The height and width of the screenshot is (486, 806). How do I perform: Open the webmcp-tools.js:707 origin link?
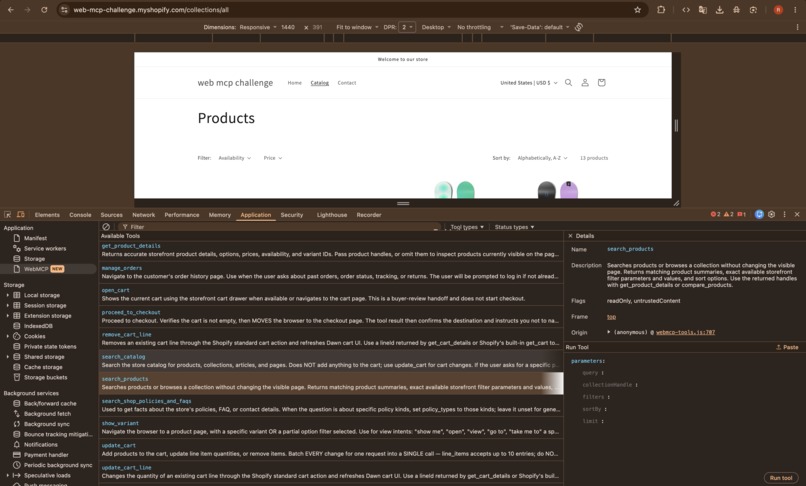[685, 332]
